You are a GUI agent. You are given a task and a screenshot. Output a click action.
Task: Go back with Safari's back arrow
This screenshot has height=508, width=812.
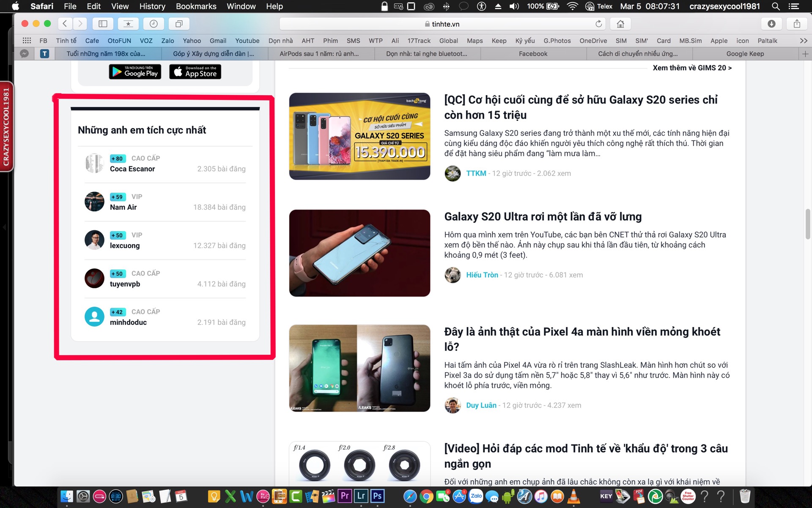(x=65, y=24)
